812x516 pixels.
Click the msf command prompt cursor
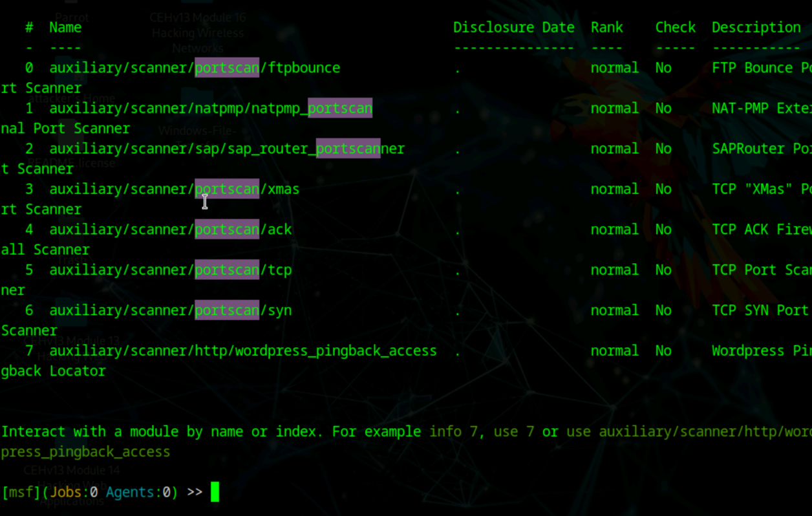215,492
